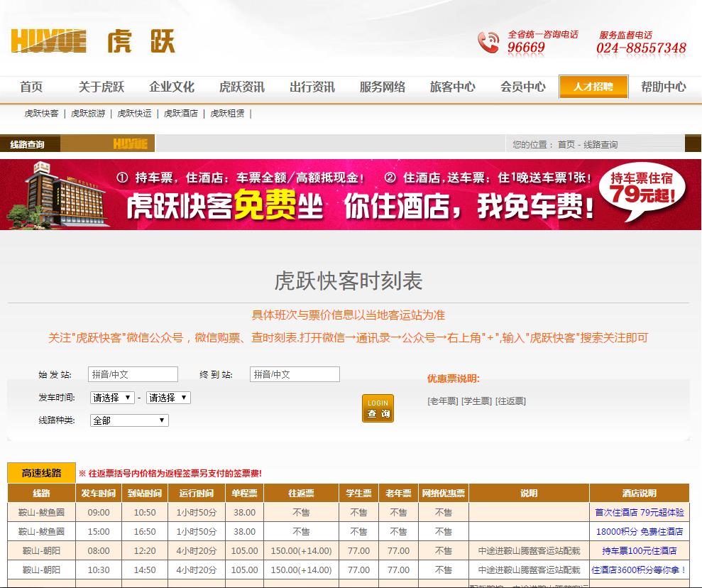The width and height of the screenshot is (702, 588).
Task: Expand the 线路种类 全部 dropdown
Action: tap(129, 420)
